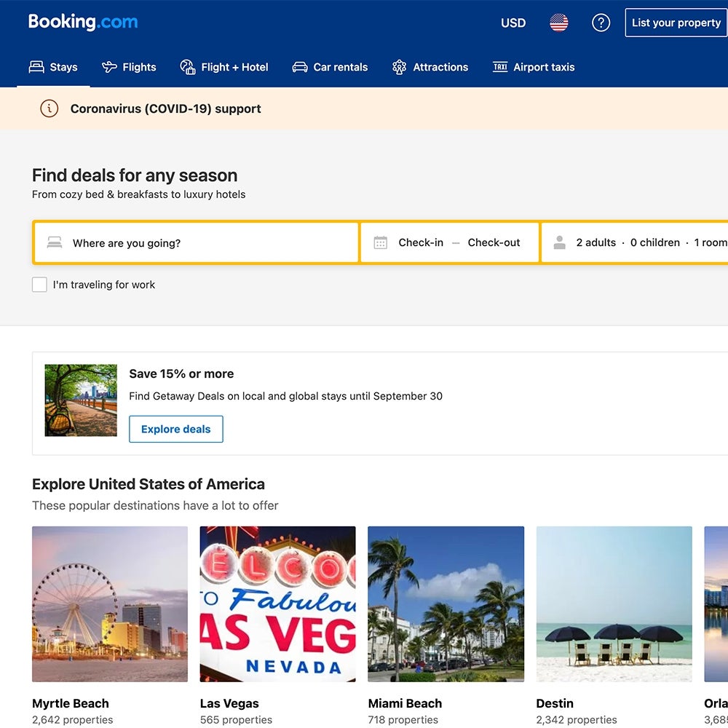Enable the I'm traveling for work checkbox
728x728 pixels.
coord(39,285)
